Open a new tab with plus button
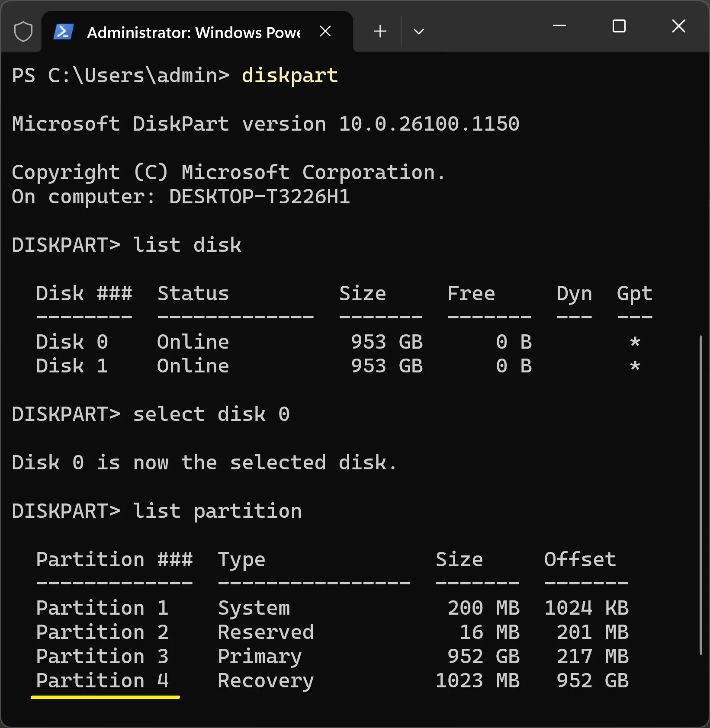 coord(380,31)
